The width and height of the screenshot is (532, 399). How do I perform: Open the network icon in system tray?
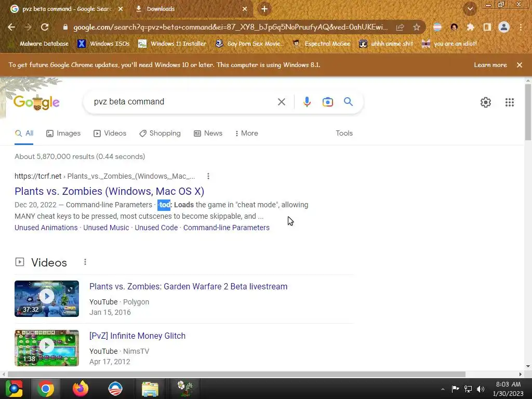click(468, 389)
